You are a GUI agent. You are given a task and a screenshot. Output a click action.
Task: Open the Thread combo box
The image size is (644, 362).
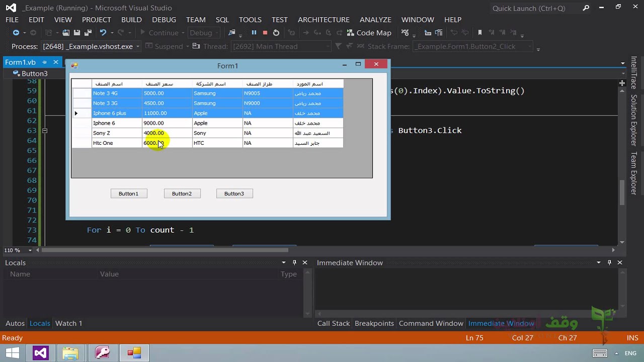point(281,46)
